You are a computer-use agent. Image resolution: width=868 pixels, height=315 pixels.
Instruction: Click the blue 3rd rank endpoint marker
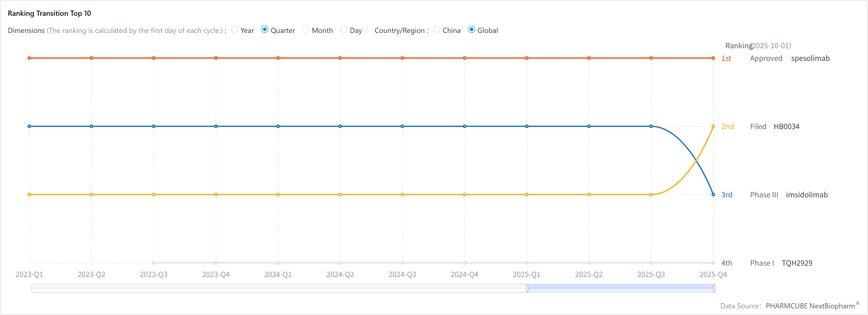click(713, 194)
